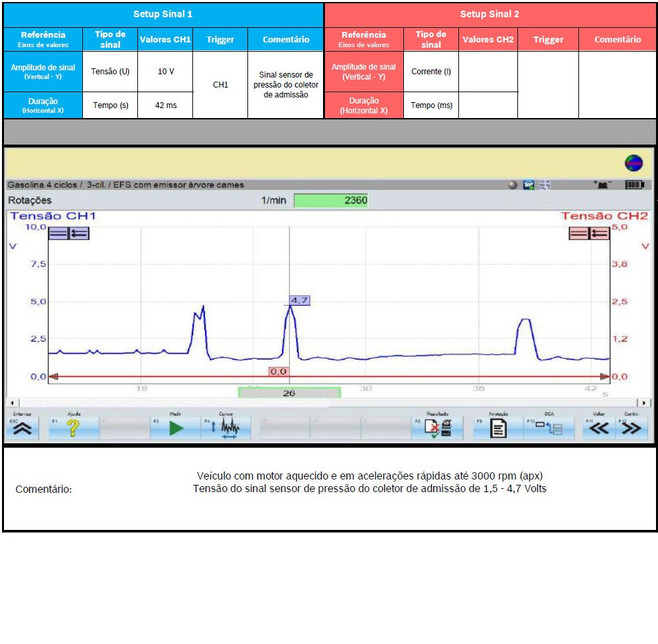Viewport: 658px width, 644px height.
Task: Click the DSA connection icon
Action: click(x=549, y=428)
